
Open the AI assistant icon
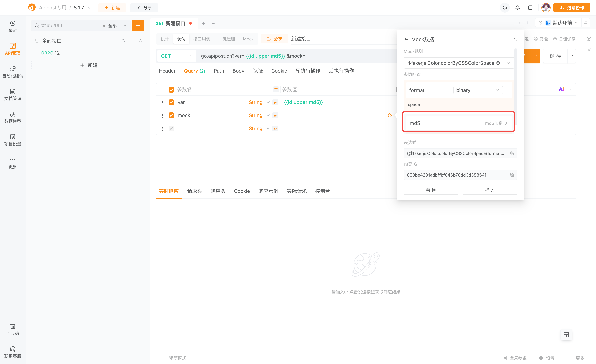click(x=561, y=89)
